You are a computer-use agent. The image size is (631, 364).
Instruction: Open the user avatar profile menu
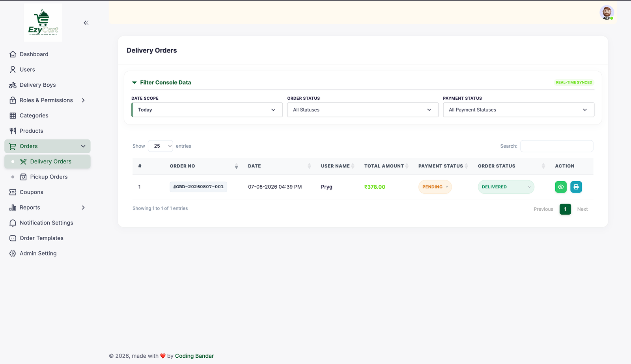click(x=607, y=13)
